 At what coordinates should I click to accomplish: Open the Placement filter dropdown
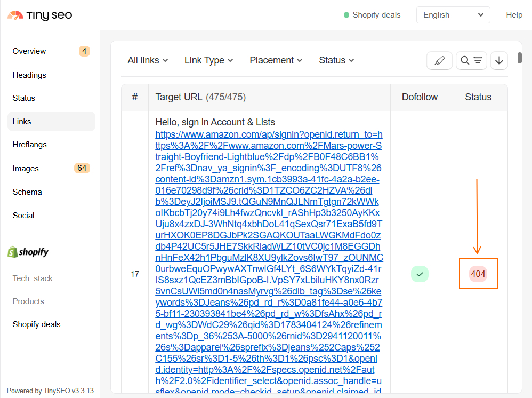point(276,60)
